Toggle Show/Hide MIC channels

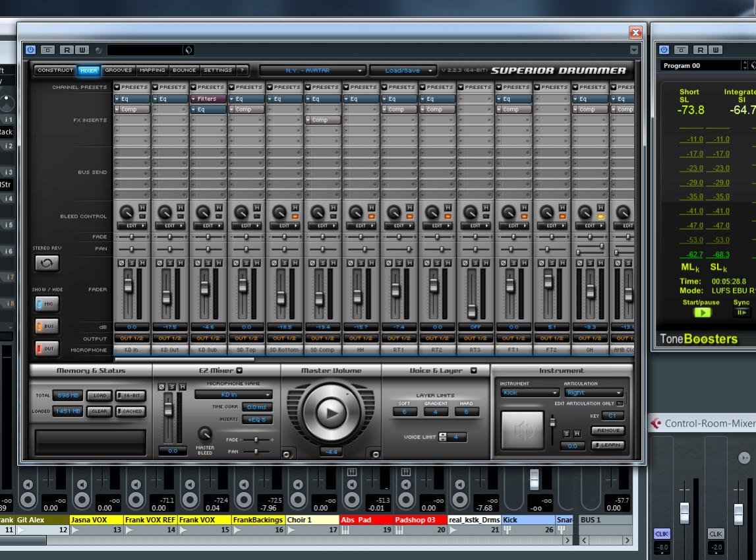(47, 304)
